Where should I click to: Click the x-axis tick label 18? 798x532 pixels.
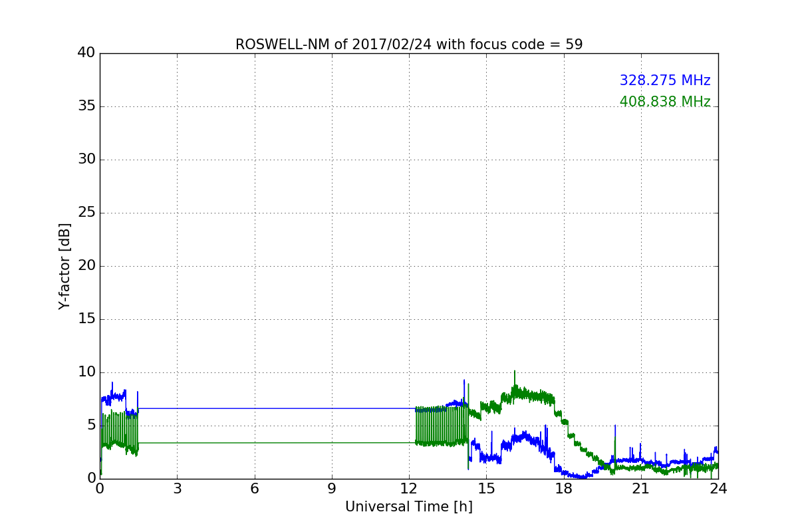(564, 488)
